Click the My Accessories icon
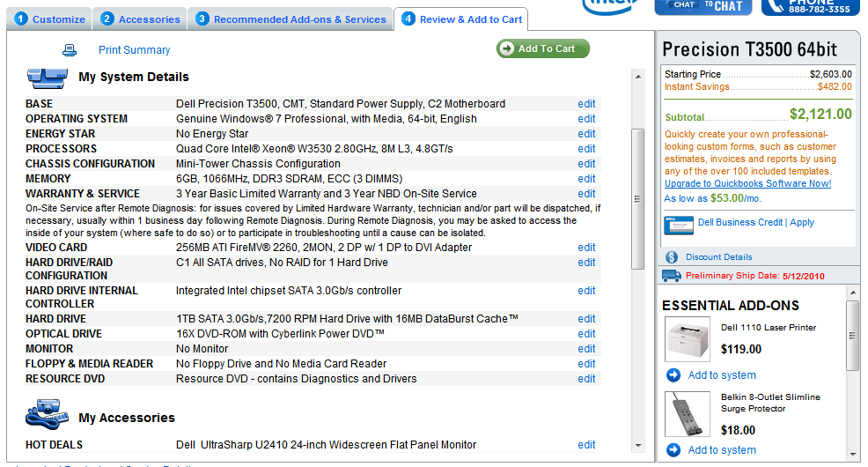The width and height of the screenshot is (868, 467). point(47,413)
